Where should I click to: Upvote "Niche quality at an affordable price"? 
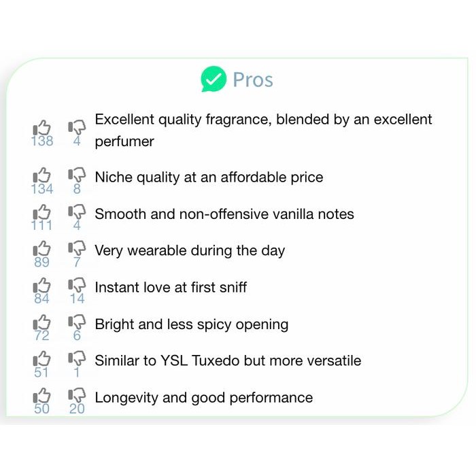(42, 176)
